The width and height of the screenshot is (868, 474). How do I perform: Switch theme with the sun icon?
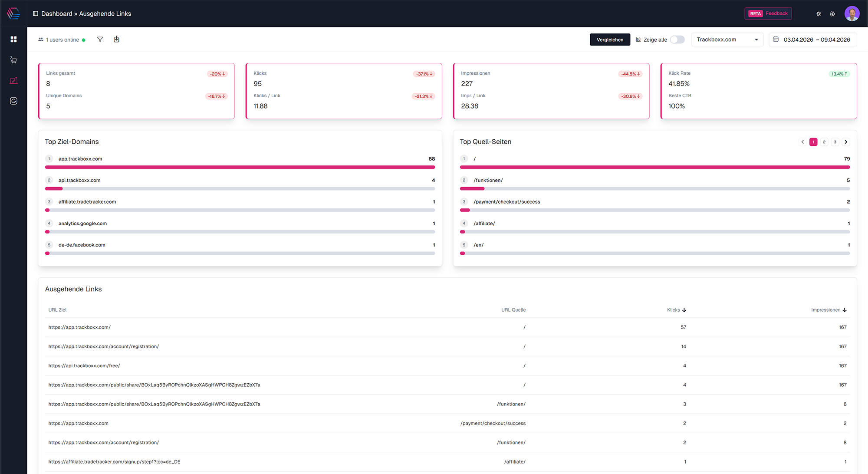point(819,14)
